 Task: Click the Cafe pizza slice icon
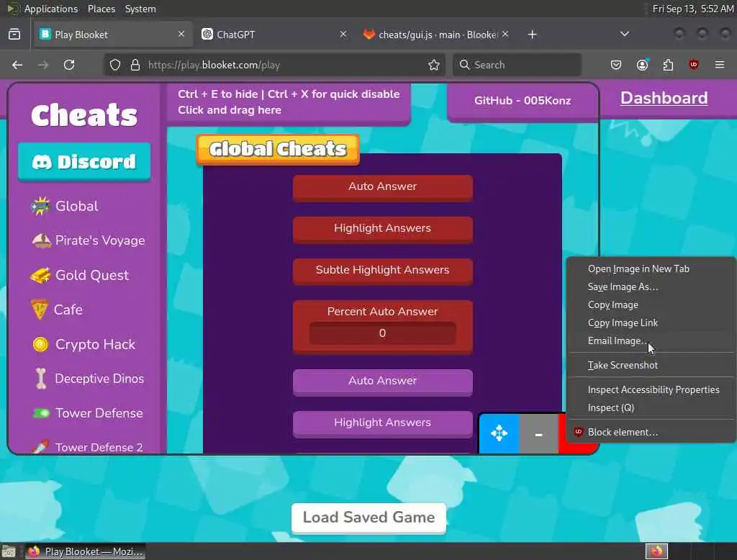[40, 310]
